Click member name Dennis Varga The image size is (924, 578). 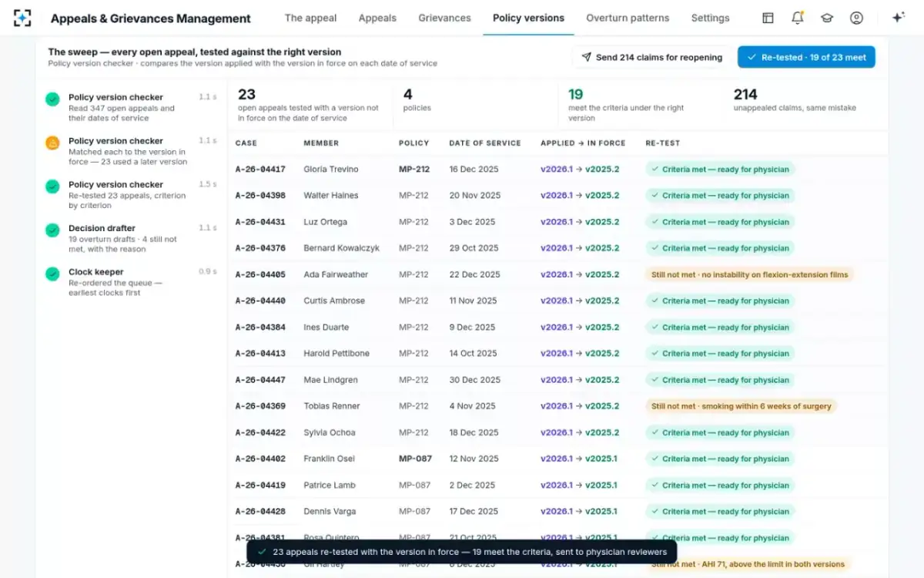pyautogui.click(x=330, y=512)
